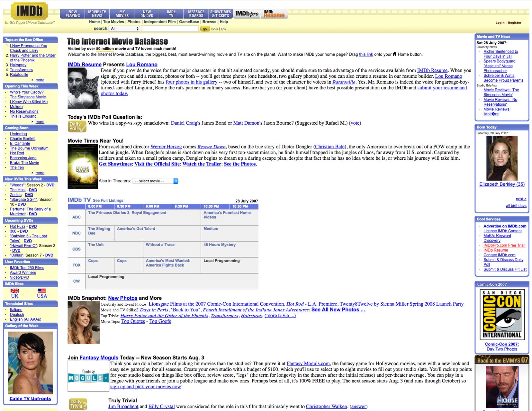This screenshot has width=532, height=411.
Task: Click the UK flag icon
Action: click(x=15, y=291)
